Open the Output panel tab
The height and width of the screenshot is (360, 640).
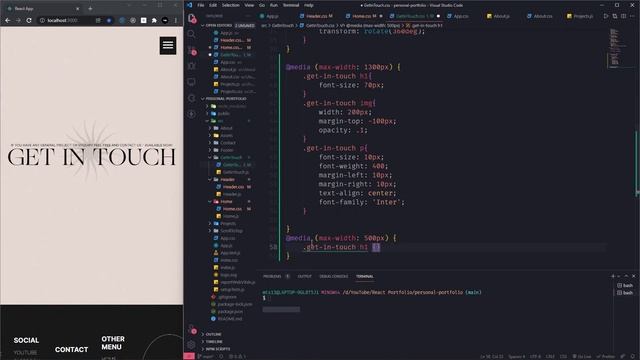(304, 276)
